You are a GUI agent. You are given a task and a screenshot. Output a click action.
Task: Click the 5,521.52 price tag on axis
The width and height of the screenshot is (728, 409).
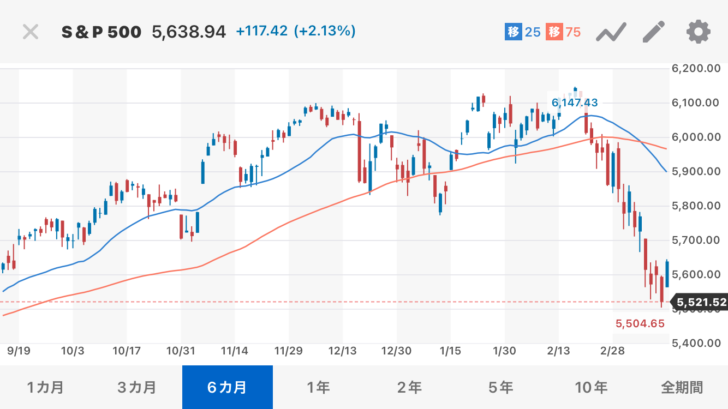pos(699,301)
